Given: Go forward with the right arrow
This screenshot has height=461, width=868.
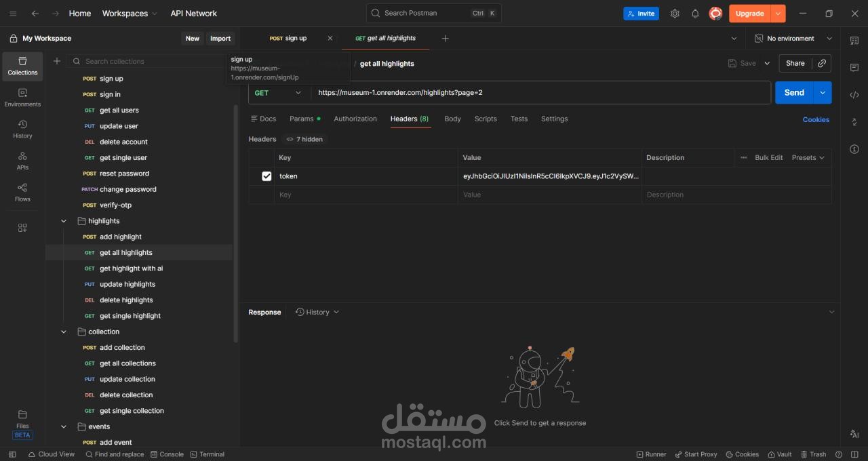Looking at the screenshot, I should (x=56, y=14).
